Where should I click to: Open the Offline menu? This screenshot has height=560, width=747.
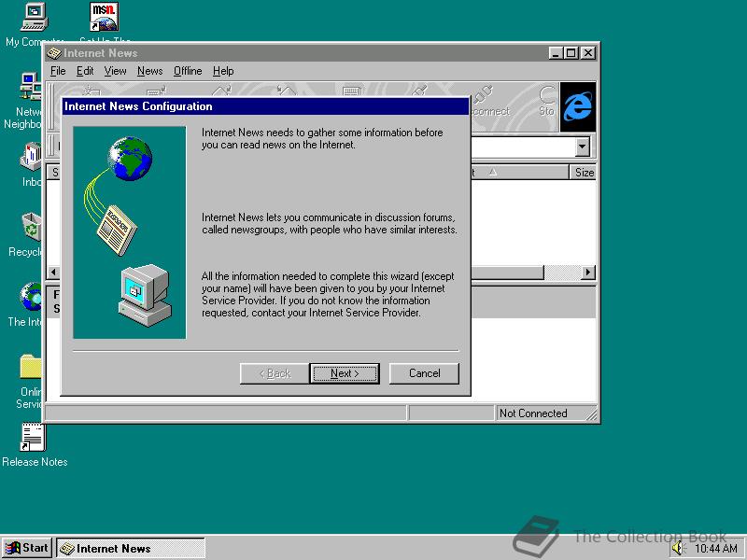pos(188,71)
